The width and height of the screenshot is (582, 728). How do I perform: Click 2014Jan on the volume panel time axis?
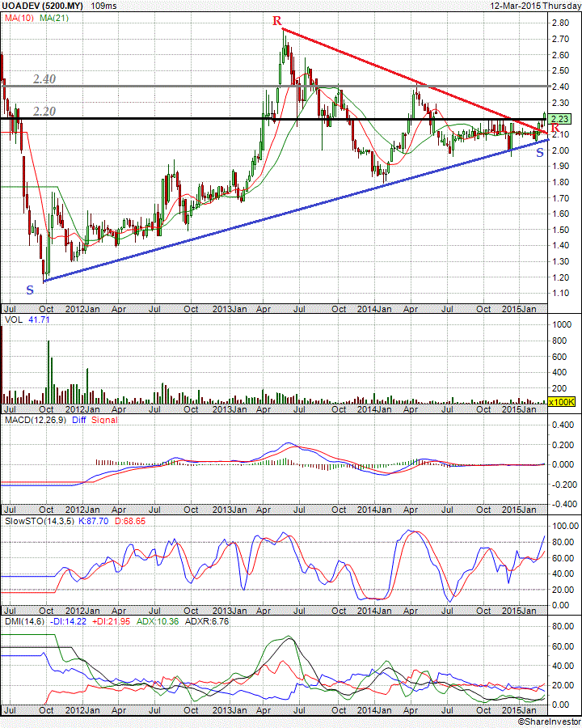(374, 409)
